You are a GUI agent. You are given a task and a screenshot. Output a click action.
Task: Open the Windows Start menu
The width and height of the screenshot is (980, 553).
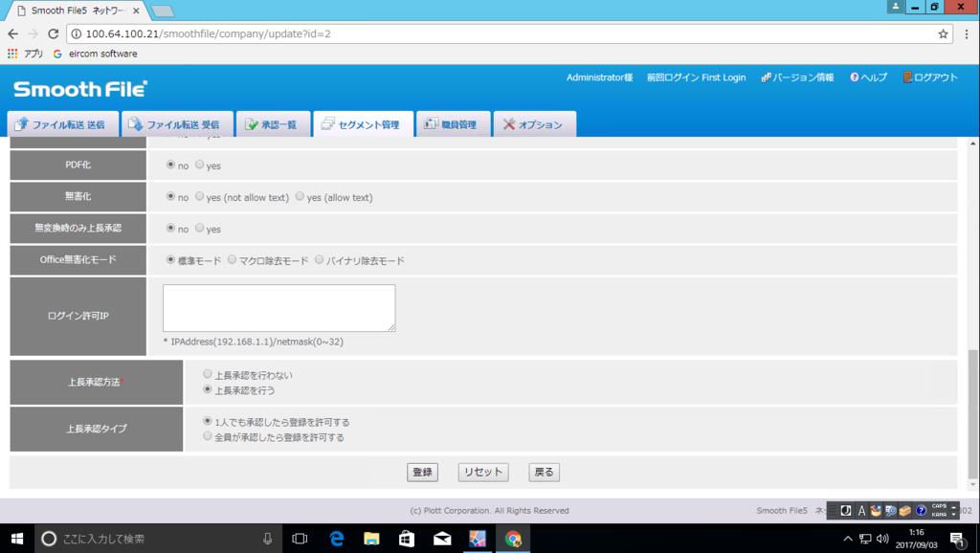[x=17, y=539]
